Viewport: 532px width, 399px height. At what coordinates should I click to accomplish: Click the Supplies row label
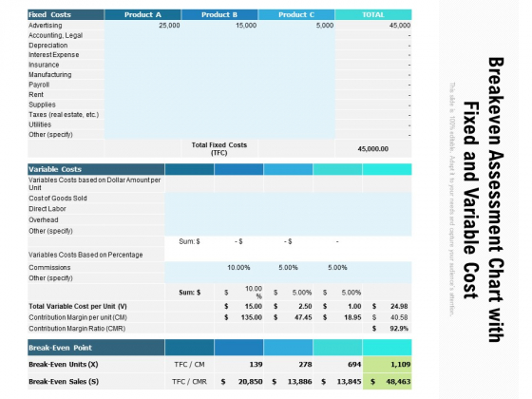coord(42,104)
